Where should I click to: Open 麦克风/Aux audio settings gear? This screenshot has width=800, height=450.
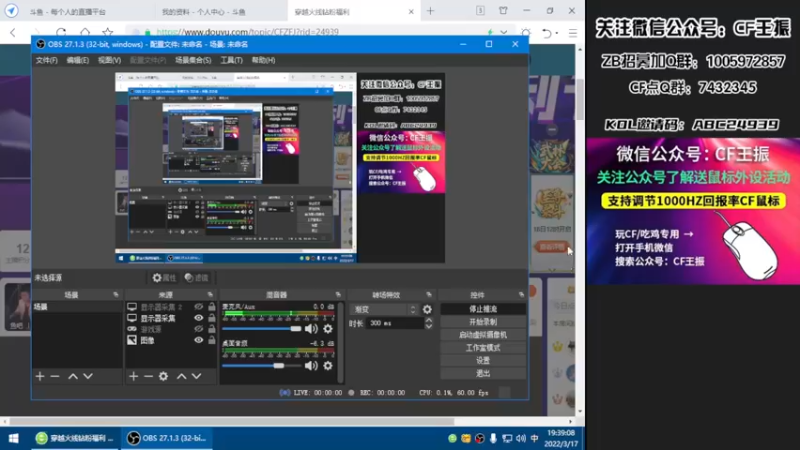[328, 329]
